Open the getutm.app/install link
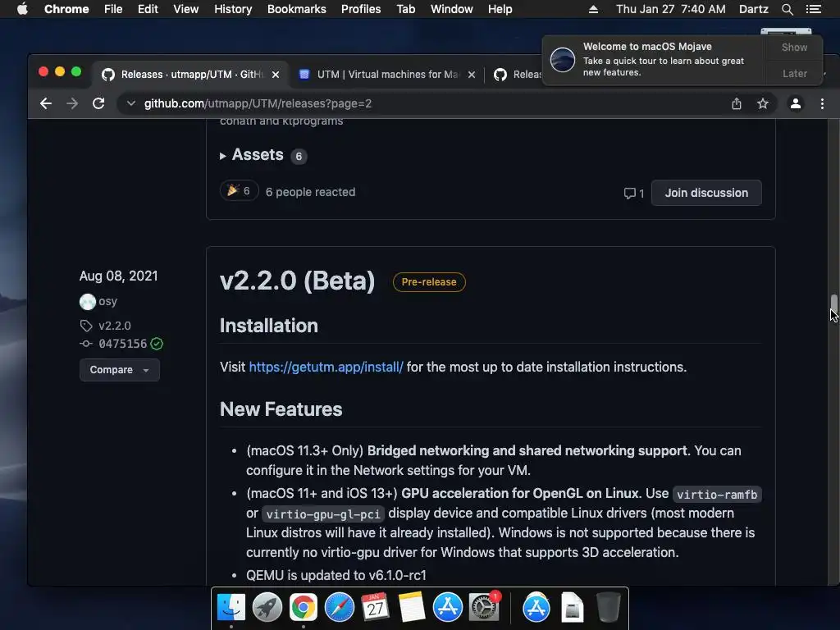840x630 pixels. coord(326,367)
